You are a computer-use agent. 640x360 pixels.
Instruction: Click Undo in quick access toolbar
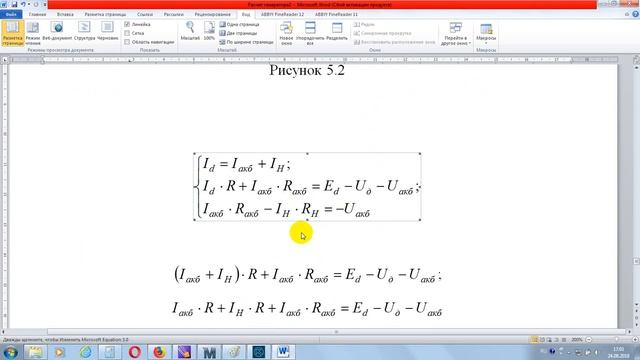pyautogui.click(x=23, y=4)
